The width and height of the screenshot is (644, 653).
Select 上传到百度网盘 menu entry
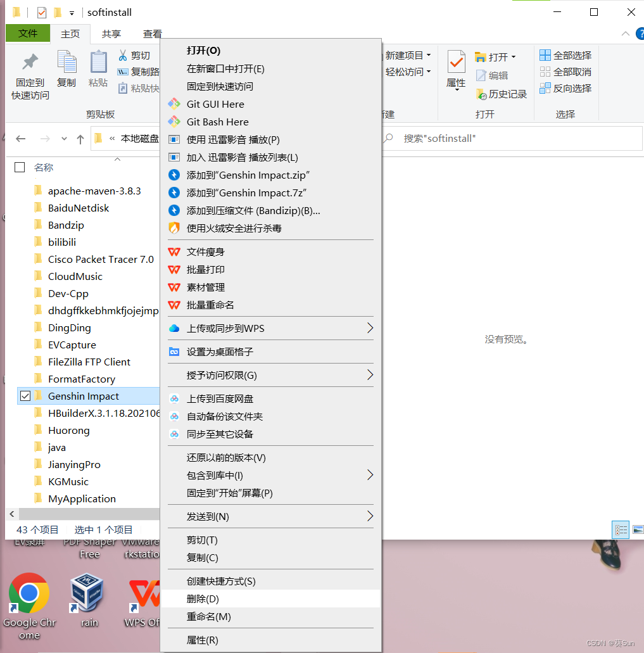[270, 399]
